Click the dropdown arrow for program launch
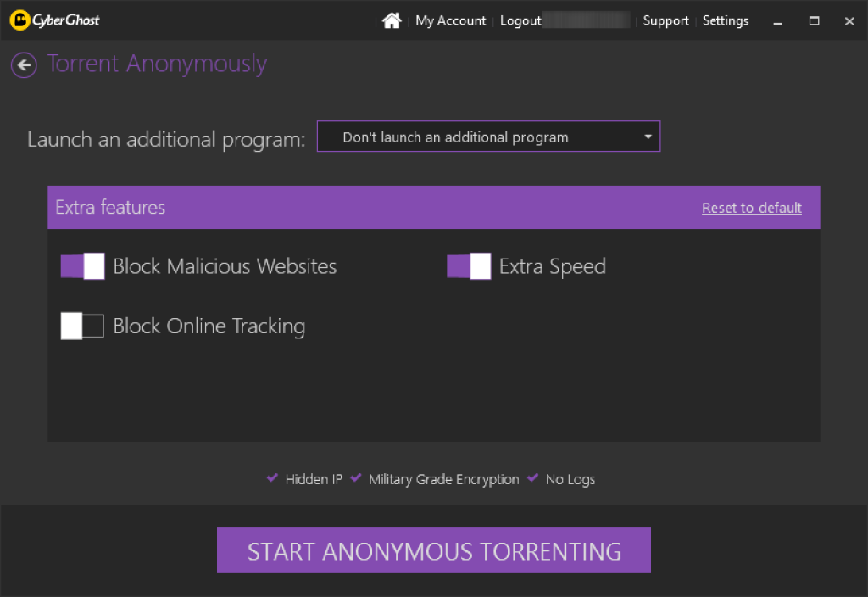Image resolution: width=868 pixels, height=597 pixels. tap(648, 137)
